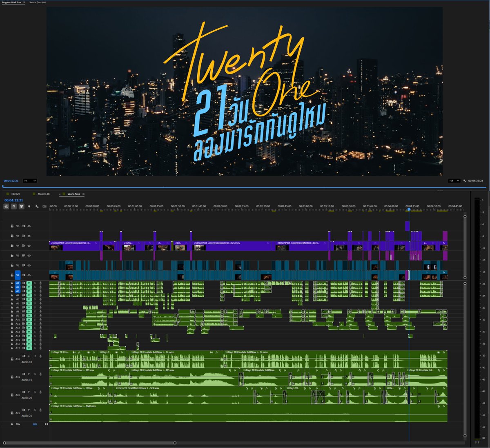
Task: Toggle timeline snapping magnet icon
Action: point(14,206)
